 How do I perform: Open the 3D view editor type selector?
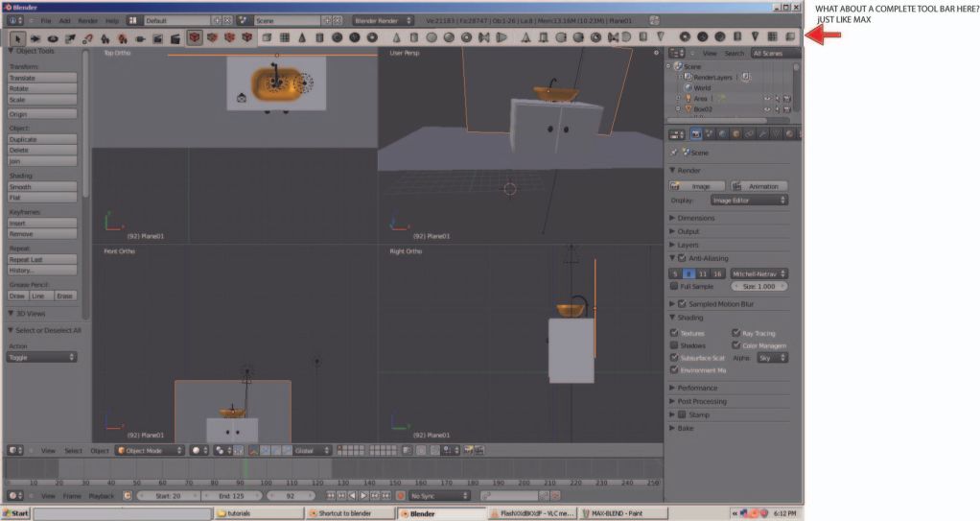15,450
